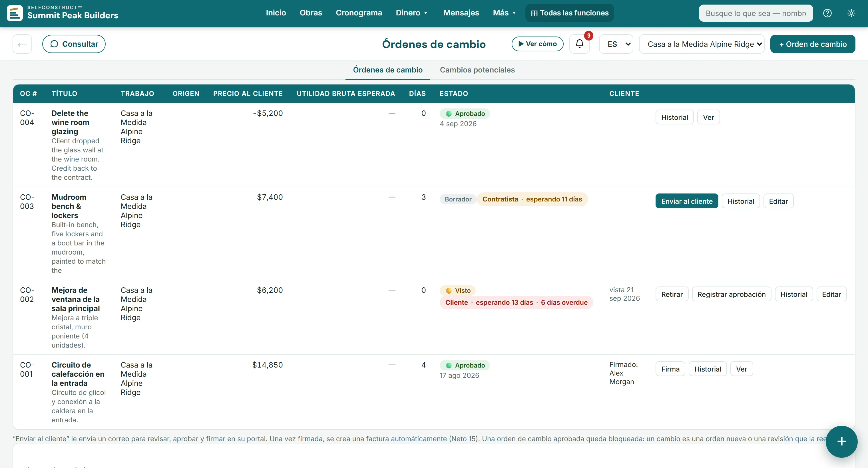Open the ES language dropdown
This screenshot has width=868, height=468.
click(616, 44)
